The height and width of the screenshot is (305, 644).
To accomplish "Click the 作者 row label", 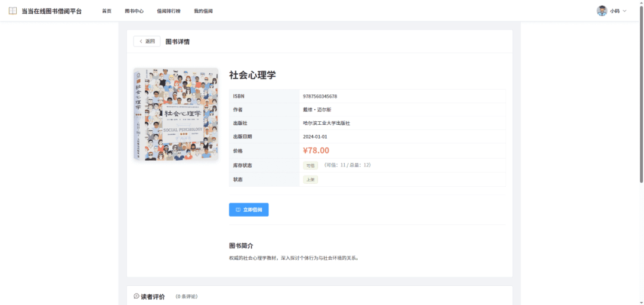I will click(238, 110).
